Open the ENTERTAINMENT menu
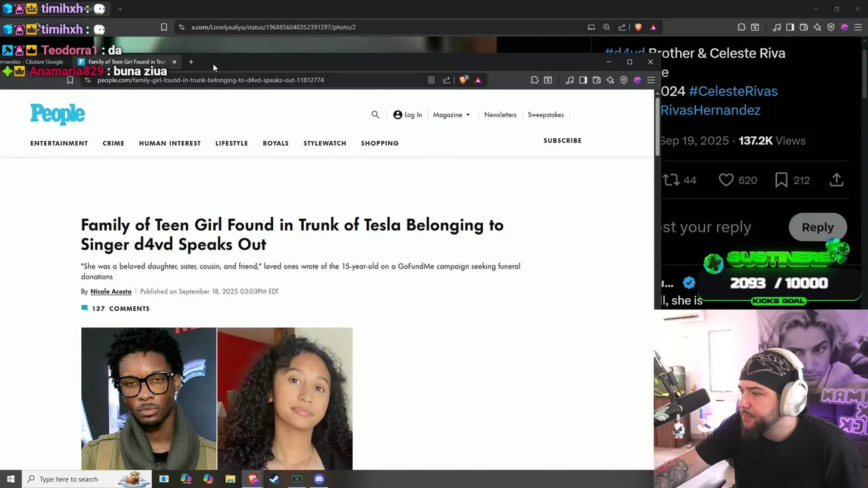 (x=59, y=143)
